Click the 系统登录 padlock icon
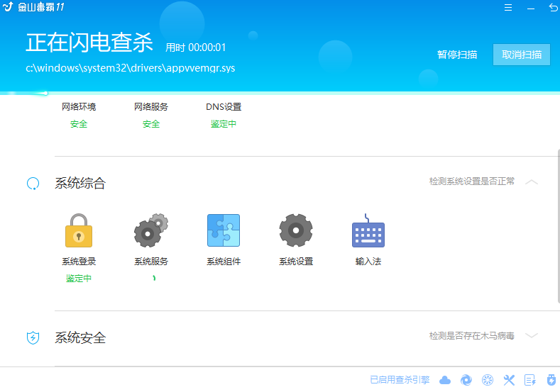 (x=79, y=230)
